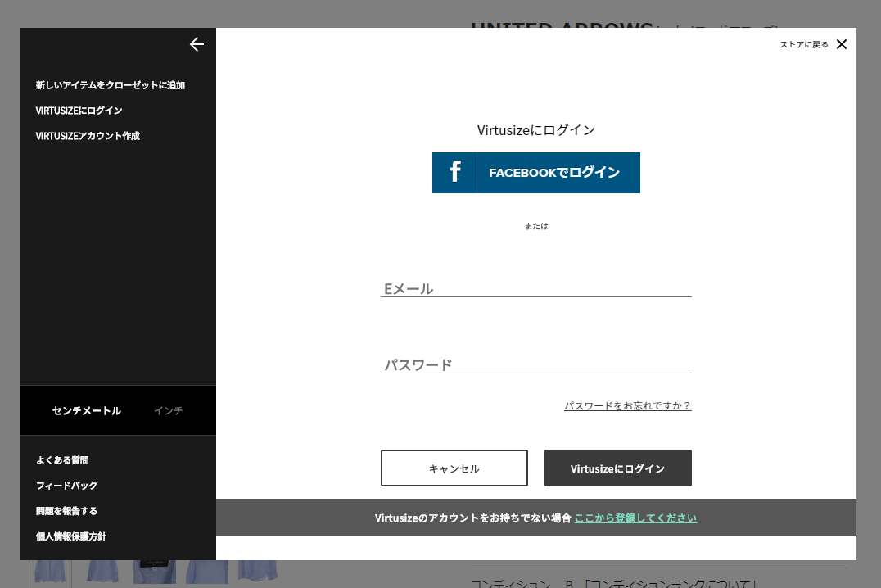The height and width of the screenshot is (588, 881).
Task: Click the Facebook f logo icon
Action: pyautogui.click(x=455, y=171)
